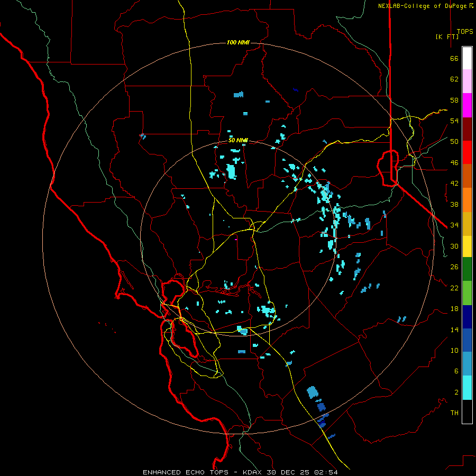Click the 30 value on the legend scale
The image size is (476, 476).
454,246
